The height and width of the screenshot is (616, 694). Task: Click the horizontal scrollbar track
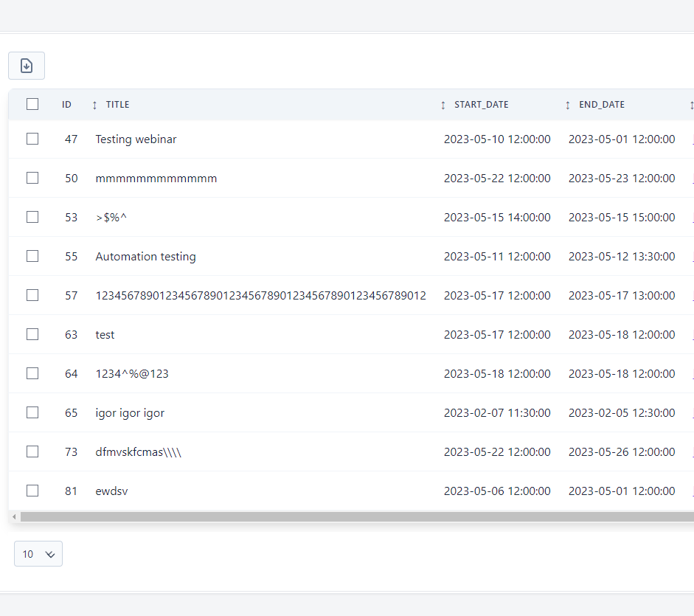tap(354, 517)
